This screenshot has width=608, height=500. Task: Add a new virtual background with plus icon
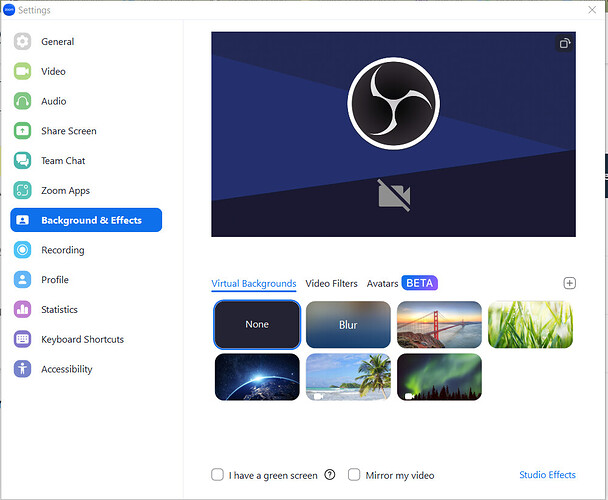(569, 283)
